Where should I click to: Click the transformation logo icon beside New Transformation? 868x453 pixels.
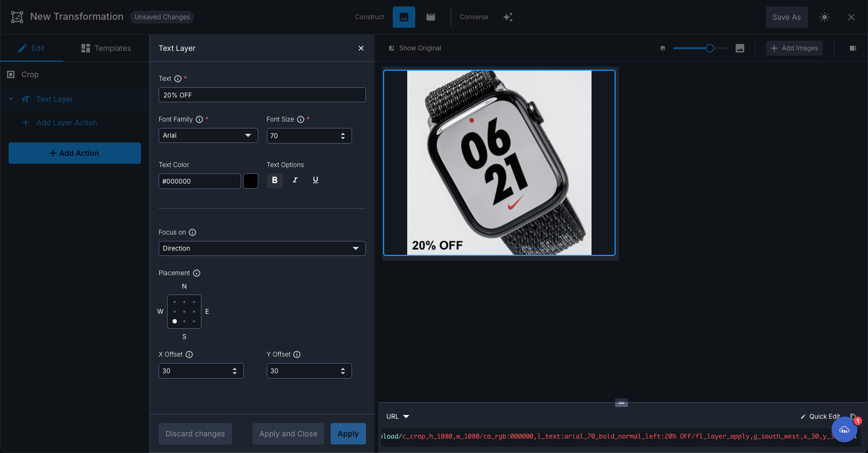[x=17, y=17]
